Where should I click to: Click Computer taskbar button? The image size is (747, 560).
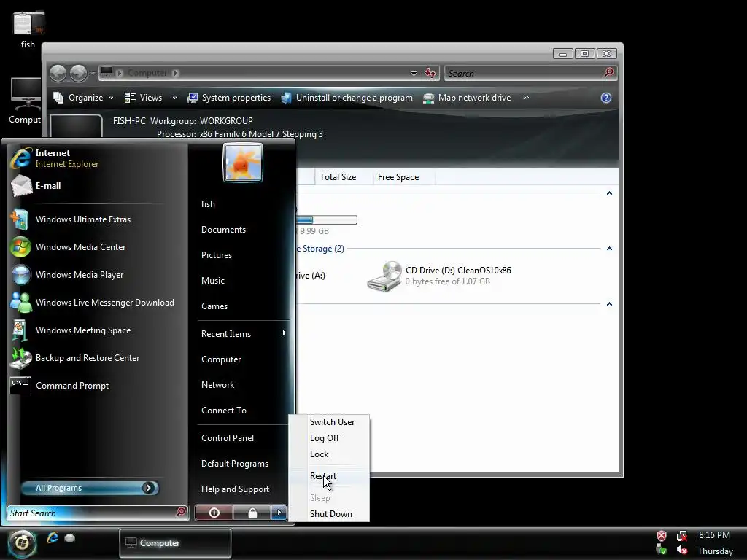click(175, 542)
